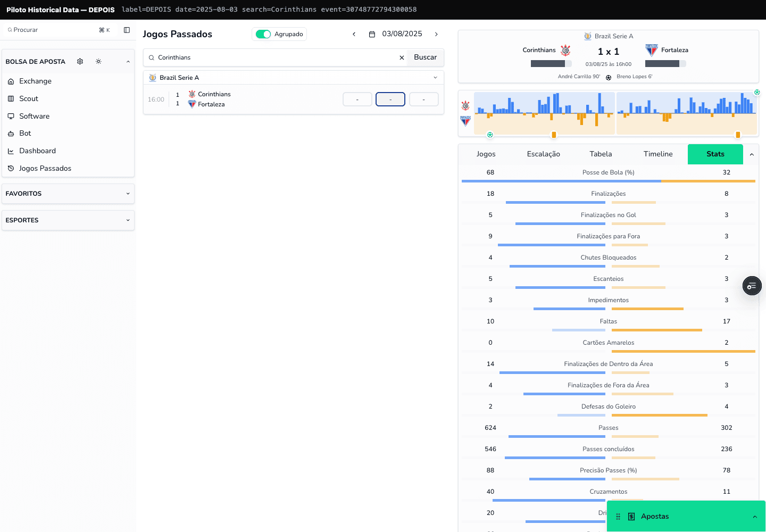Switch to the Tabela tab

pyautogui.click(x=601, y=154)
